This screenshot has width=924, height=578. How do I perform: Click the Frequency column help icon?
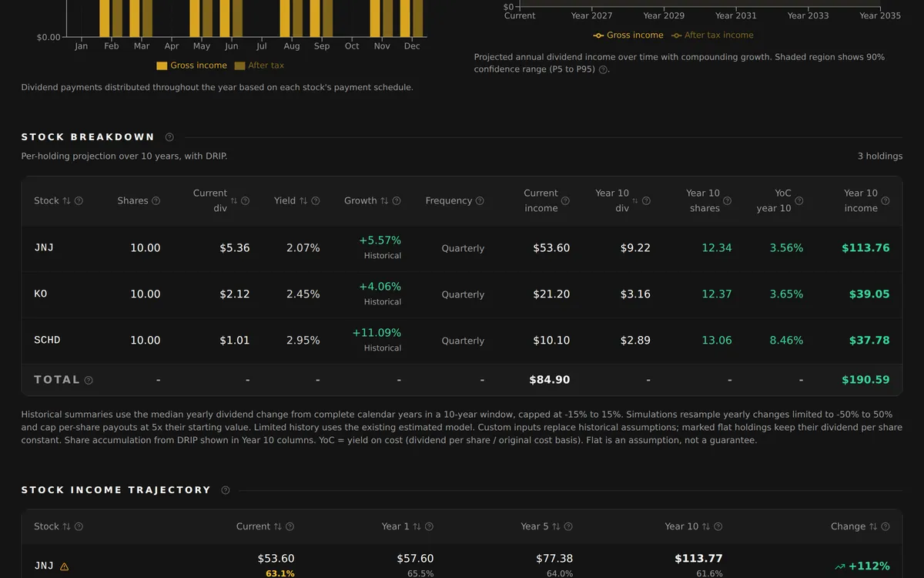point(480,201)
